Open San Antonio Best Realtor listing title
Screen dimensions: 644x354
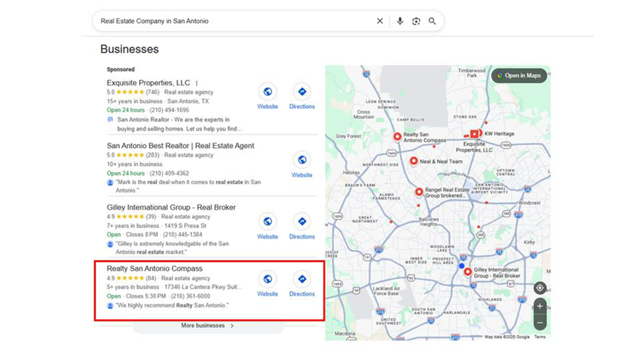180,146
